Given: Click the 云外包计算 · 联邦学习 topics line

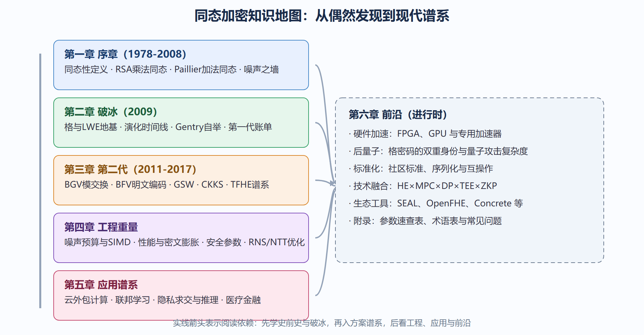Looking at the screenshot, I should (x=162, y=300).
